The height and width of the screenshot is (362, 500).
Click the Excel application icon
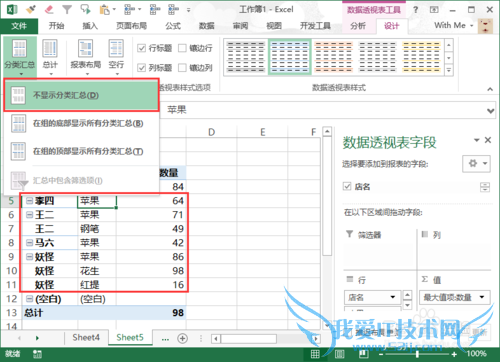pos(12,9)
